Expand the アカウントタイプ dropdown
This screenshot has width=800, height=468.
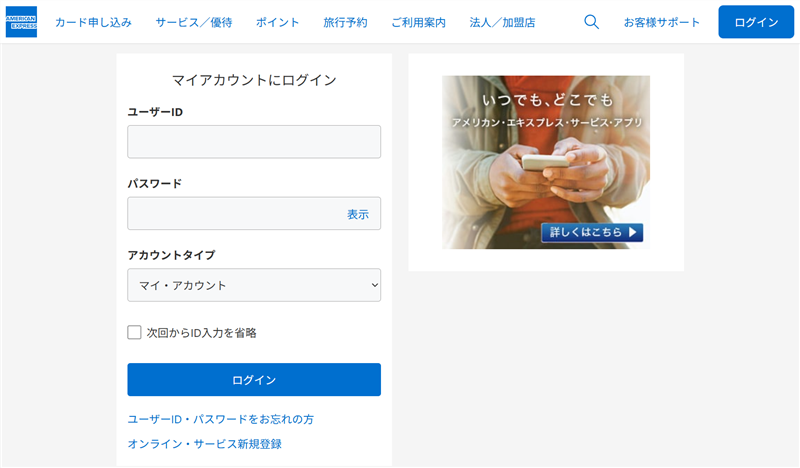(254, 285)
